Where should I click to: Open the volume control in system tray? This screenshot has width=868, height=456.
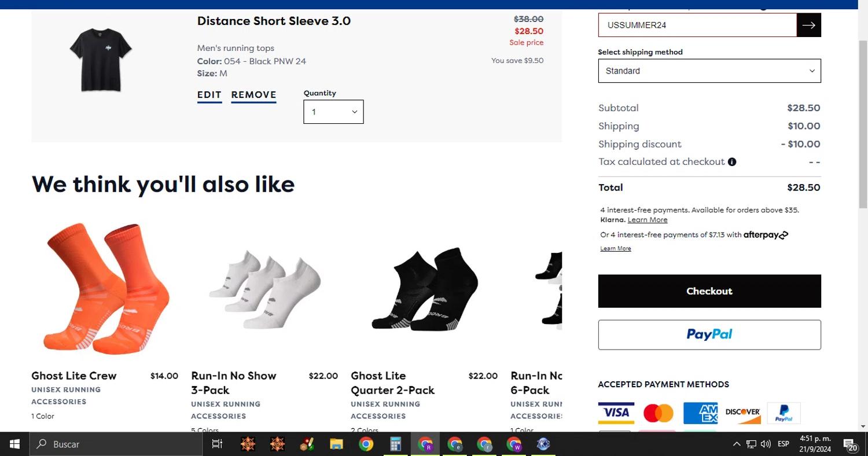[x=766, y=444]
